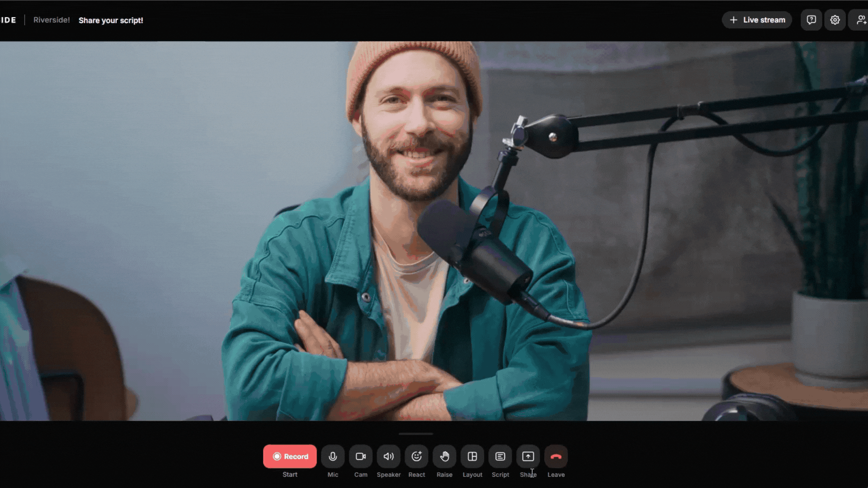The height and width of the screenshot is (488, 868).
Task: Click the Share screen icon
Action: click(528, 456)
